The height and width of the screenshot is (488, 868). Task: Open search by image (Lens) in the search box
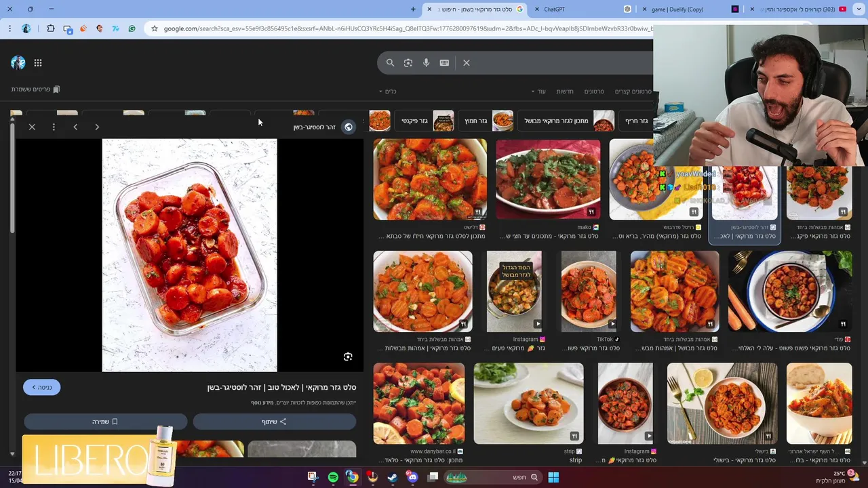[x=408, y=62]
